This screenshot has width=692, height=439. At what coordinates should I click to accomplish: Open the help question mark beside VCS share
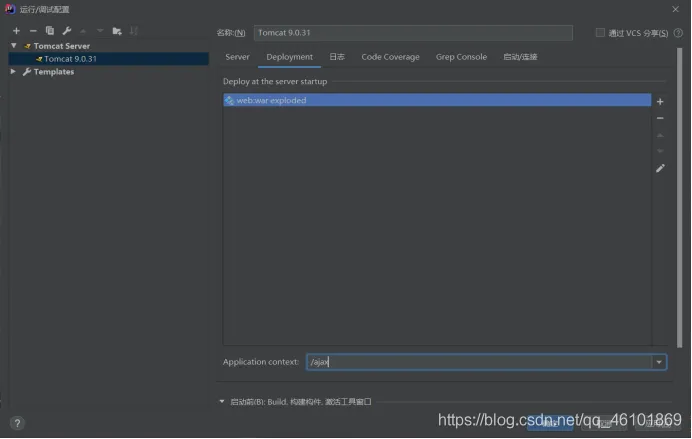coord(678,33)
